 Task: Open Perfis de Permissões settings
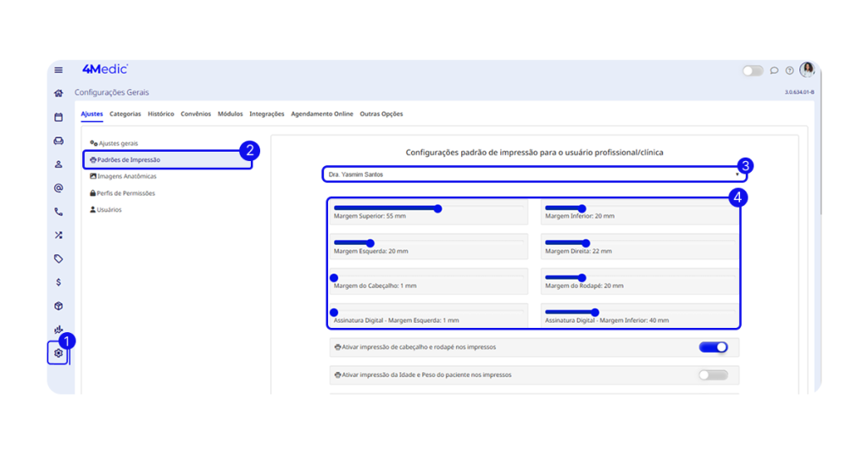pos(126,193)
